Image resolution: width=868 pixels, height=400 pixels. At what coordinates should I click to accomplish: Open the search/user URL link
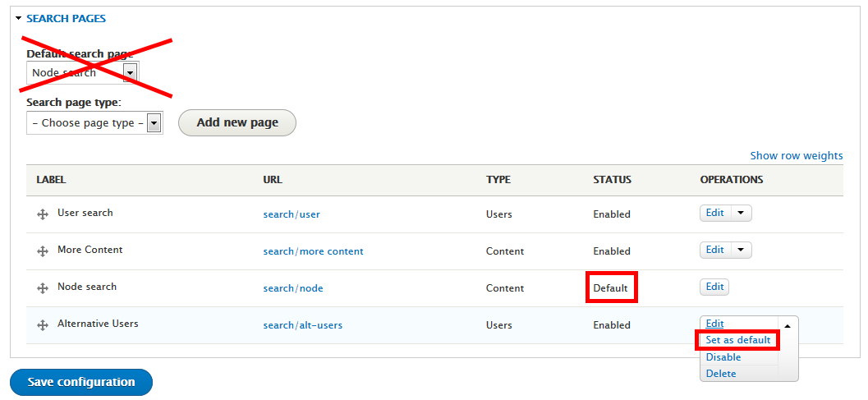pyautogui.click(x=292, y=214)
